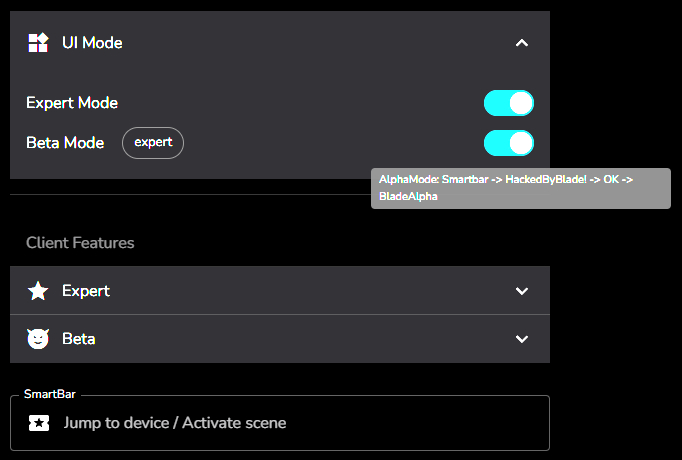Click the Beta devil face icon
Screen dimensions: 682x460
click(x=38, y=339)
